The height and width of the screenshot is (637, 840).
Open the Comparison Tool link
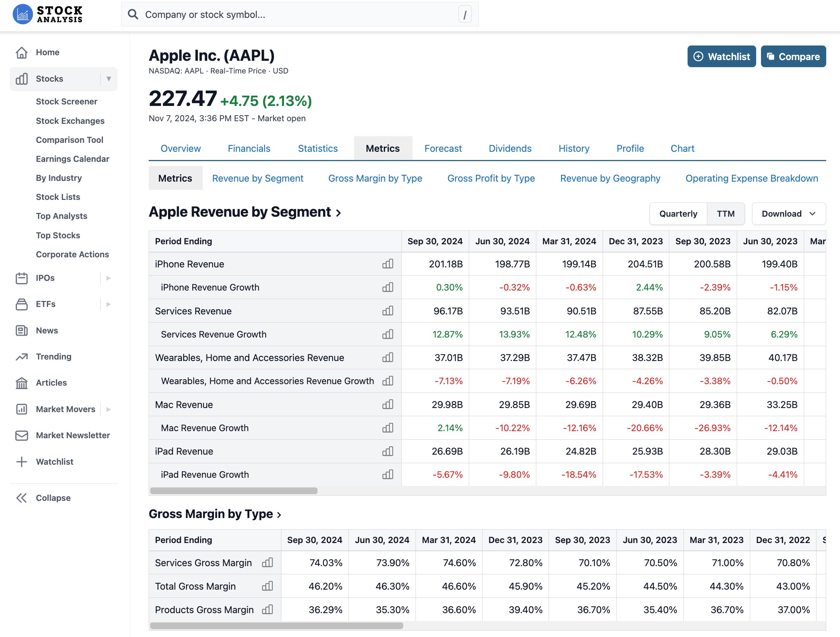pyautogui.click(x=69, y=140)
